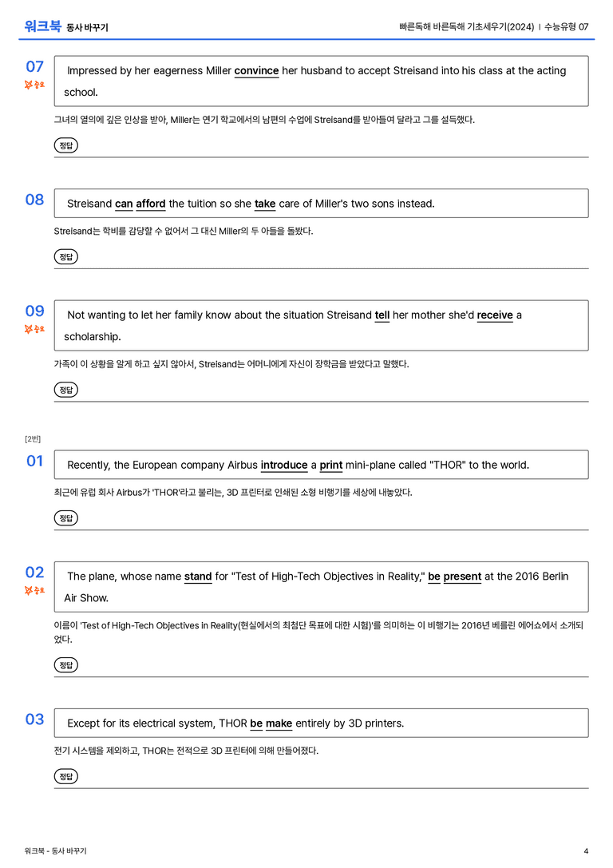Viewport: 613px width, 868px height.
Task: Click the [2번] section label
Action: (33, 439)
